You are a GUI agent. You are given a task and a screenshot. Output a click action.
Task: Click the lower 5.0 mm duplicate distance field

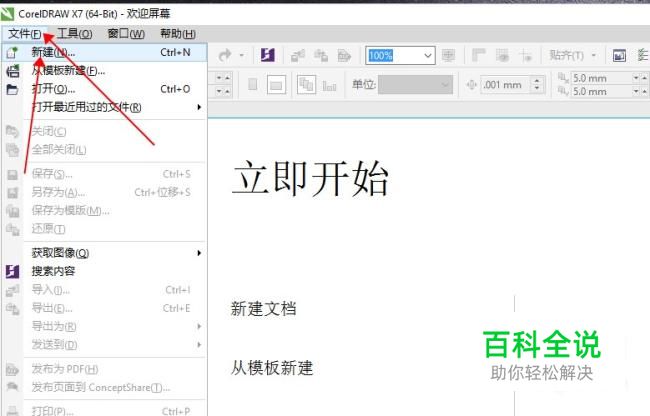tap(601, 91)
